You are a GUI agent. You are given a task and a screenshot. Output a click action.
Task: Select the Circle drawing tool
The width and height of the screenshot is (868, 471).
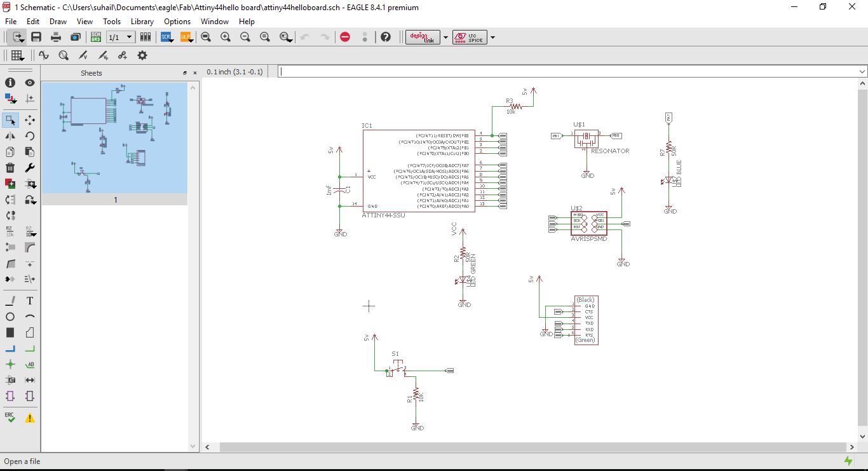coord(10,317)
